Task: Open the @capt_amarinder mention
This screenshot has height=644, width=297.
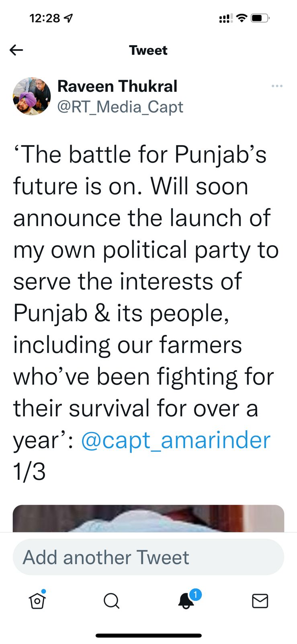Action: click(176, 440)
